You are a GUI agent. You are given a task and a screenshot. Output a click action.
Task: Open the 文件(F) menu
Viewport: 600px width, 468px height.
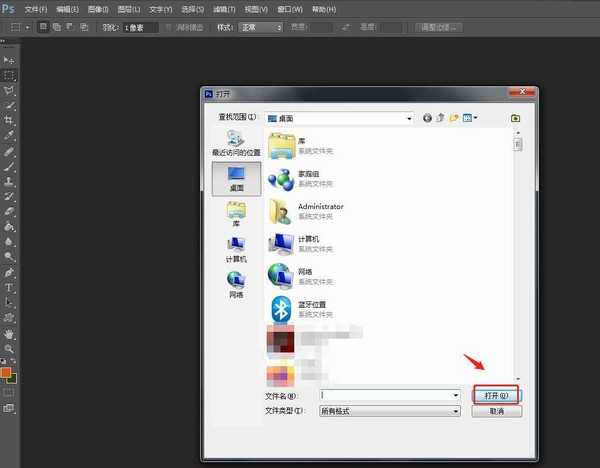(x=35, y=8)
